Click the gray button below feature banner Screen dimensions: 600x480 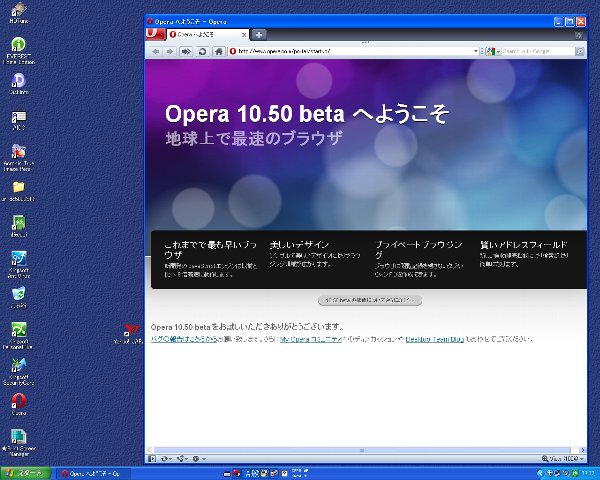click(370, 300)
